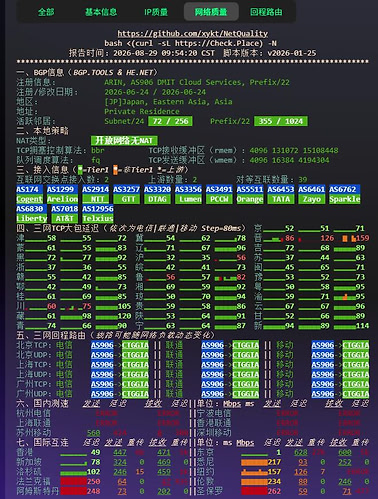Screen dimensions: 378x499
Task: Click the AS6762 Sparkle badge
Action: 345,194
